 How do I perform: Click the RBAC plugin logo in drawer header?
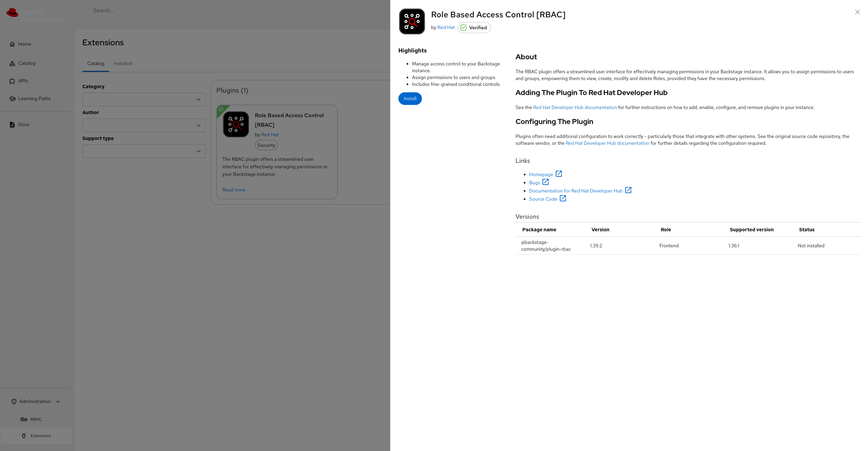[x=412, y=21]
